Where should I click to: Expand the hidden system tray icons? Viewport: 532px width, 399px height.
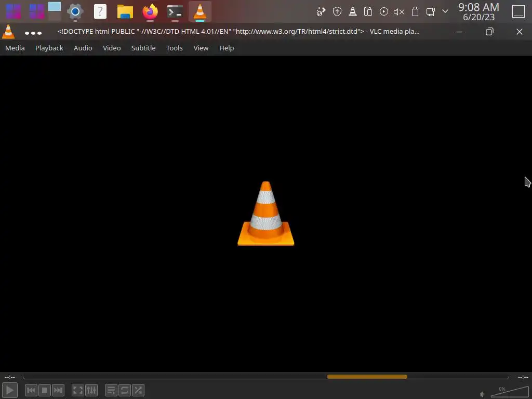tap(445, 11)
